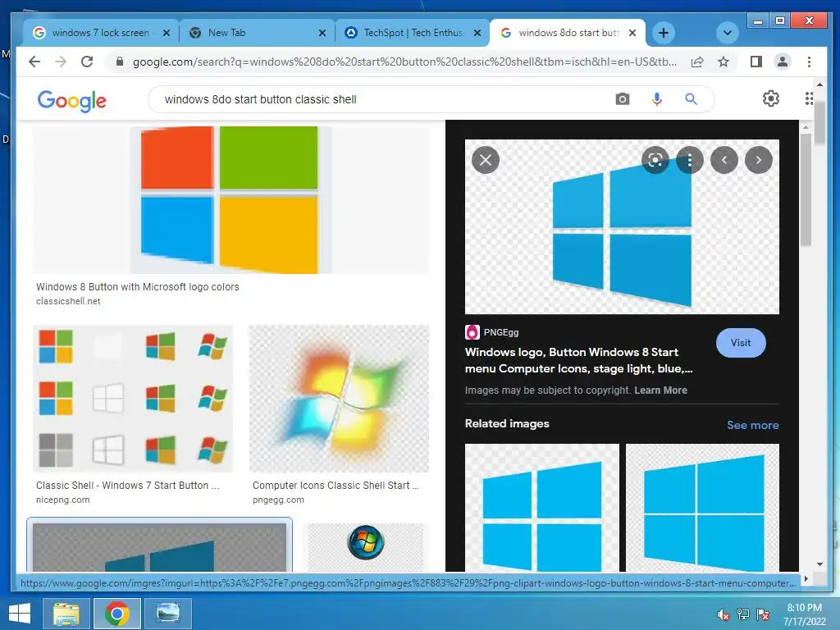Click the page scroll down arrow

coord(819,564)
